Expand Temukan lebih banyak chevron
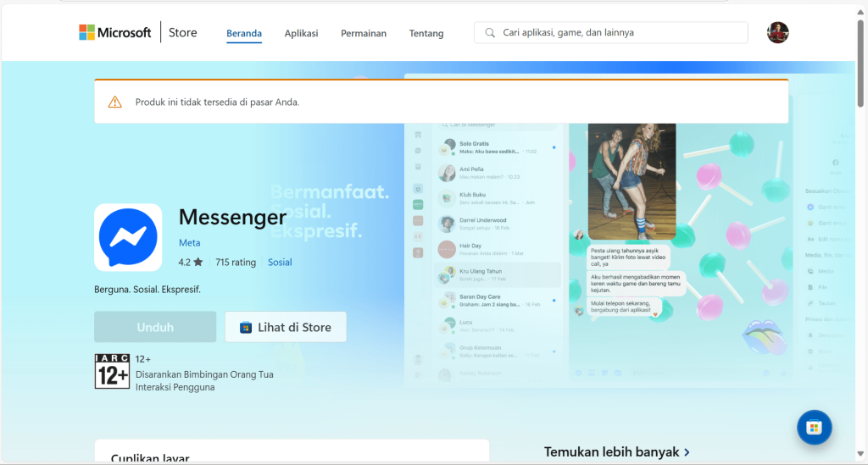Image resolution: width=868 pixels, height=465 pixels. coord(687,452)
